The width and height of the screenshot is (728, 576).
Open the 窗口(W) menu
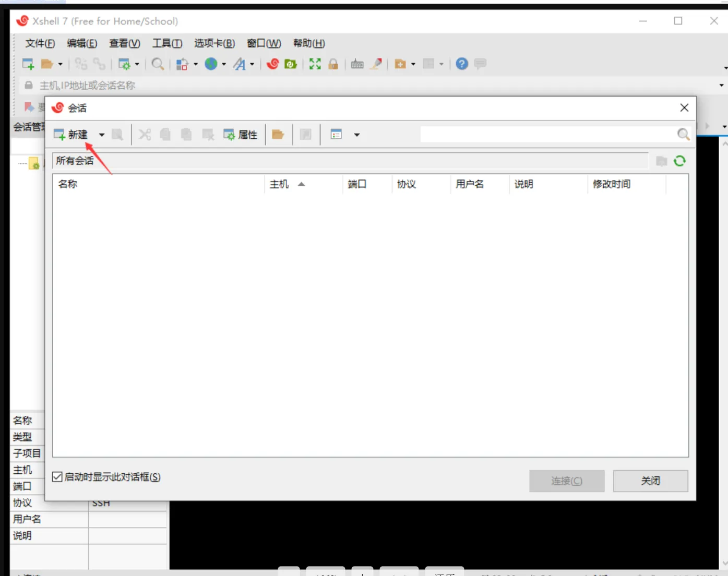(264, 43)
